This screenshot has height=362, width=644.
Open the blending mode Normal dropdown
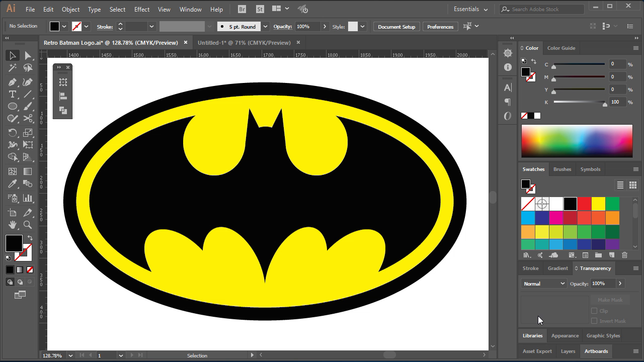[544, 284]
